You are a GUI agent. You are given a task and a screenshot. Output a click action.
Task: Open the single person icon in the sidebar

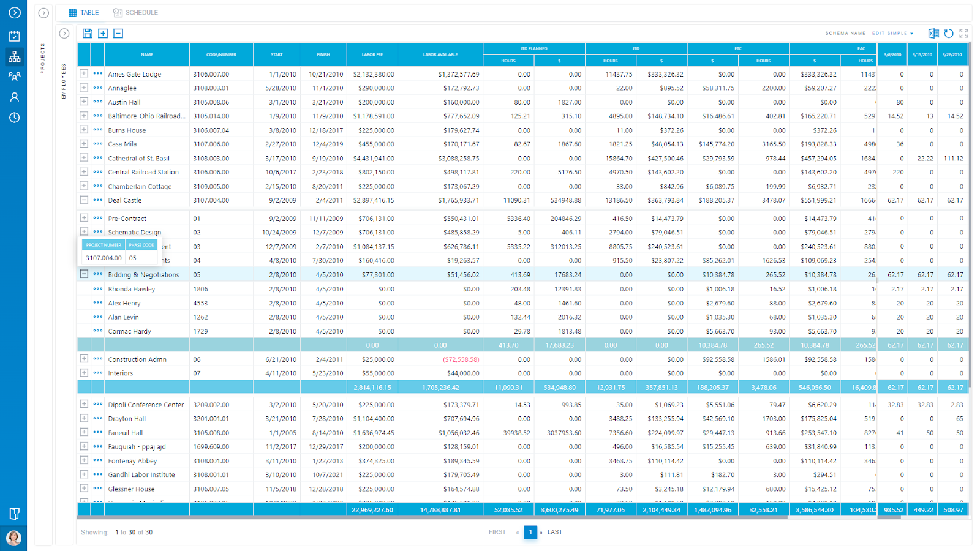pos(14,97)
